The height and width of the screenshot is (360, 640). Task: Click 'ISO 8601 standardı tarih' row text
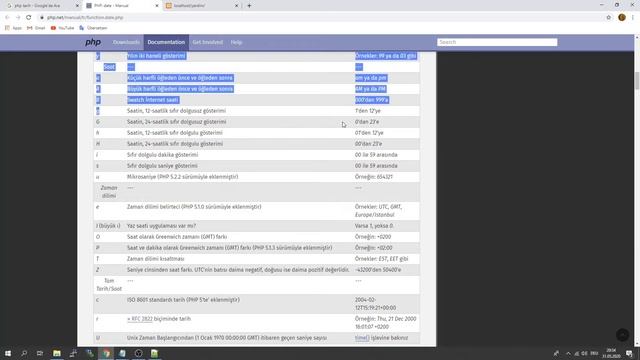pyautogui.click(x=183, y=300)
